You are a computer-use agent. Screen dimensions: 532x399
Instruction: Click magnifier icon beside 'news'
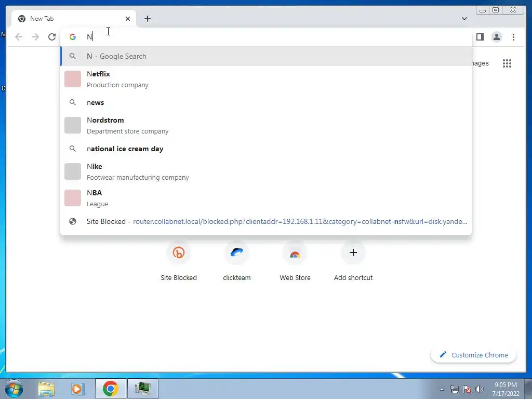pyautogui.click(x=73, y=102)
